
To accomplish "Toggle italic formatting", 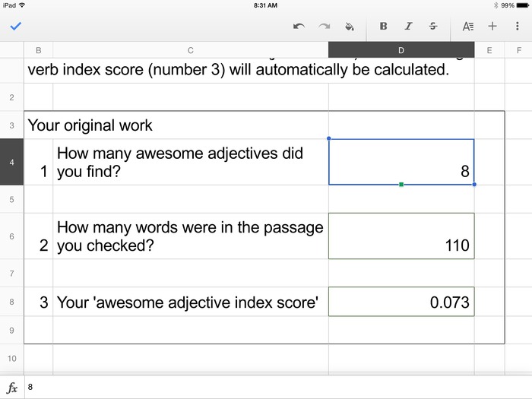I will coord(408,26).
